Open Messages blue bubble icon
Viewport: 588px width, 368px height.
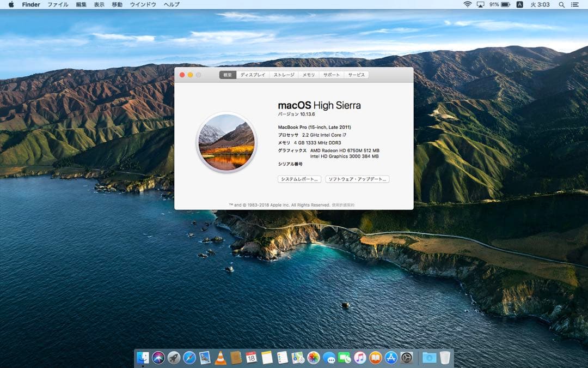pyautogui.click(x=329, y=358)
